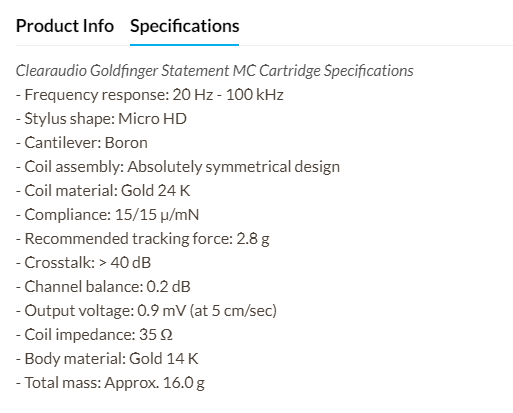513x413 pixels.
Task: Click the Total mass Approx. 16.0 g line
Action: point(110,383)
